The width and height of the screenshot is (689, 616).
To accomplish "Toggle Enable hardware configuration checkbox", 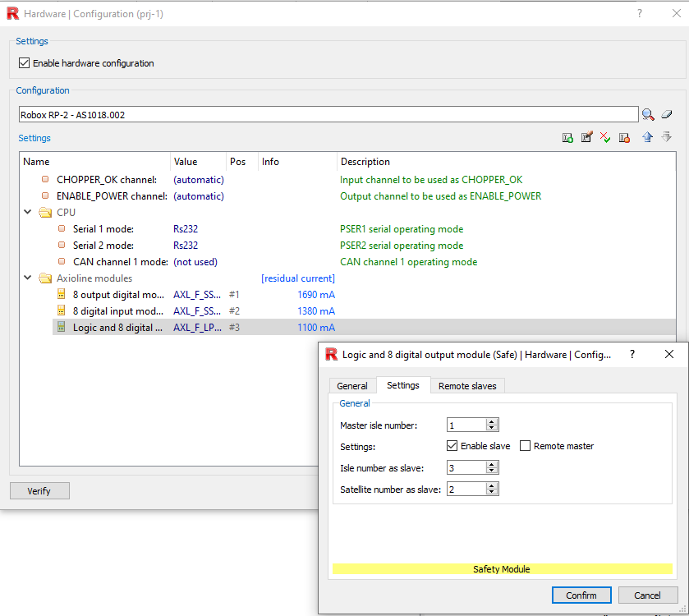I will pos(24,62).
